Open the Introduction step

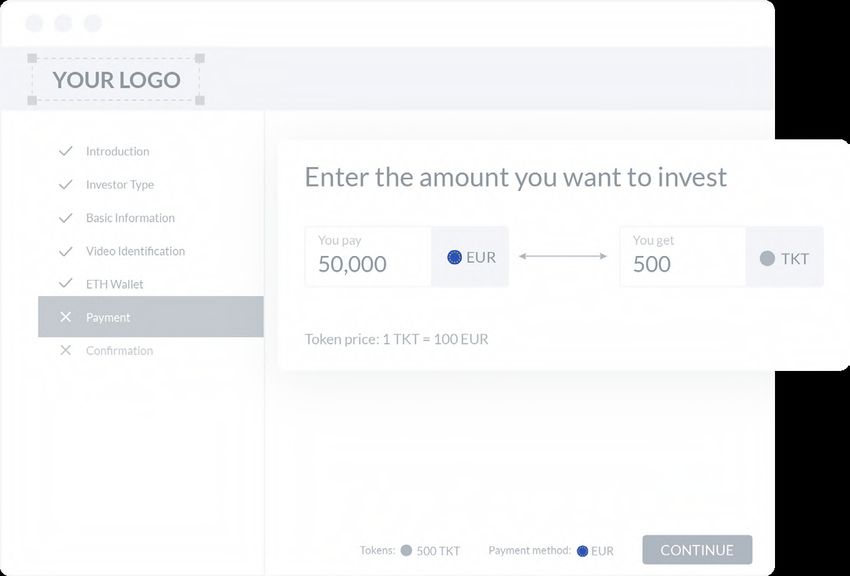pos(117,151)
